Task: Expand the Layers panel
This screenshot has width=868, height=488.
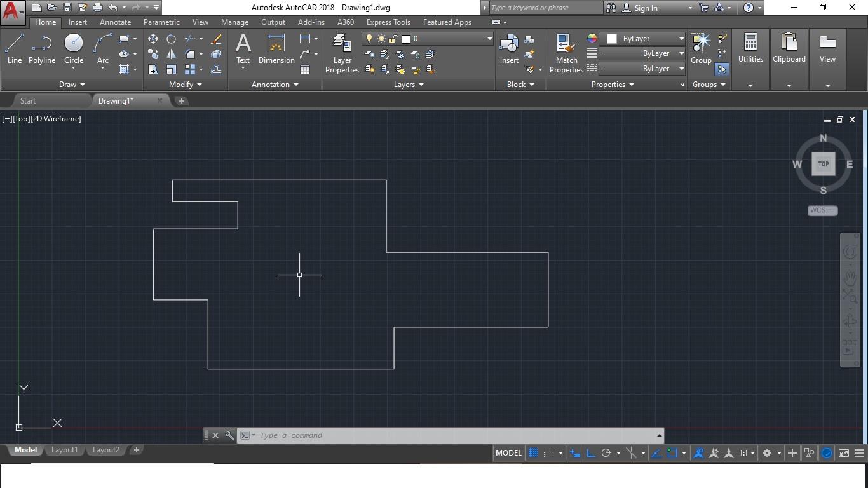Action: point(409,85)
